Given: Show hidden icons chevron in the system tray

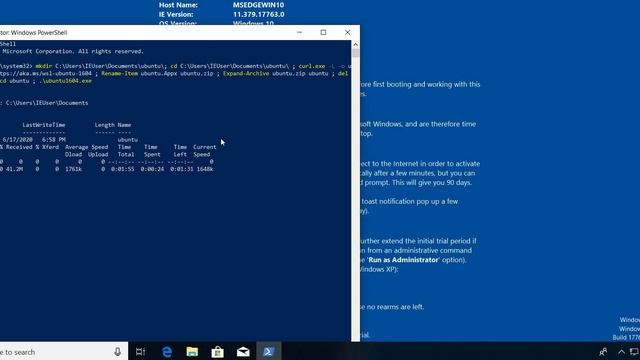Looking at the screenshot, I should click(x=621, y=351).
